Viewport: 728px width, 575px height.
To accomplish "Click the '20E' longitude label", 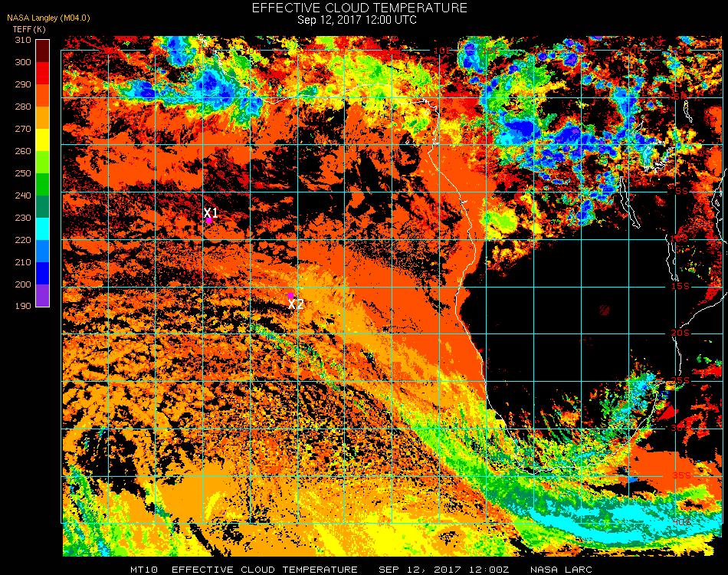I will 538,50.
